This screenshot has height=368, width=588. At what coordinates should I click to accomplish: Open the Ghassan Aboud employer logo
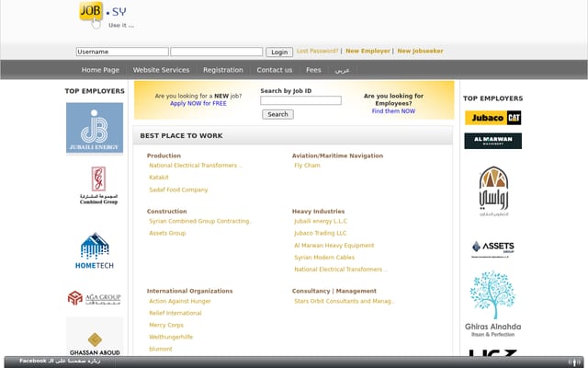[x=95, y=337]
